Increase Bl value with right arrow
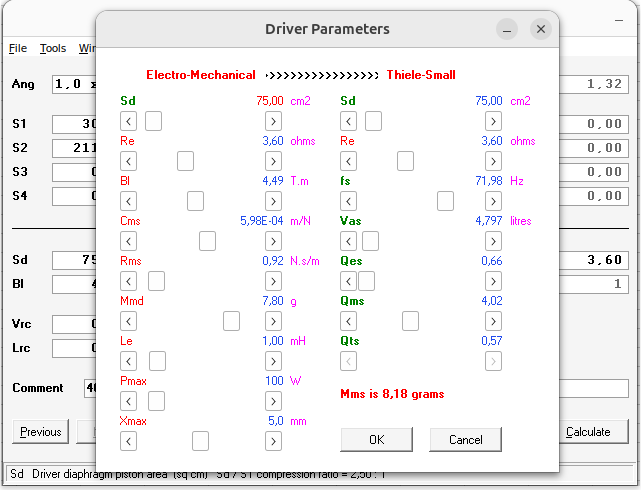The height and width of the screenshot is (490, 641). pos(273,201)
